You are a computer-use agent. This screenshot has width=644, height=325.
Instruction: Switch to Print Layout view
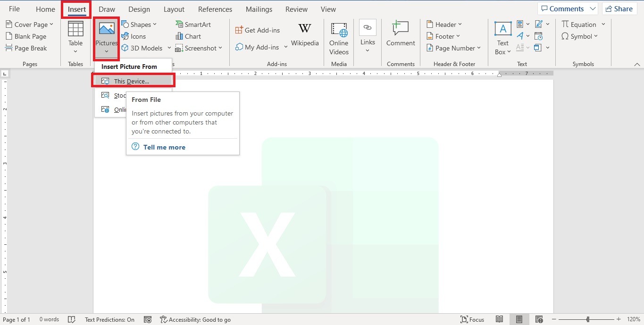tap(519, 319)
